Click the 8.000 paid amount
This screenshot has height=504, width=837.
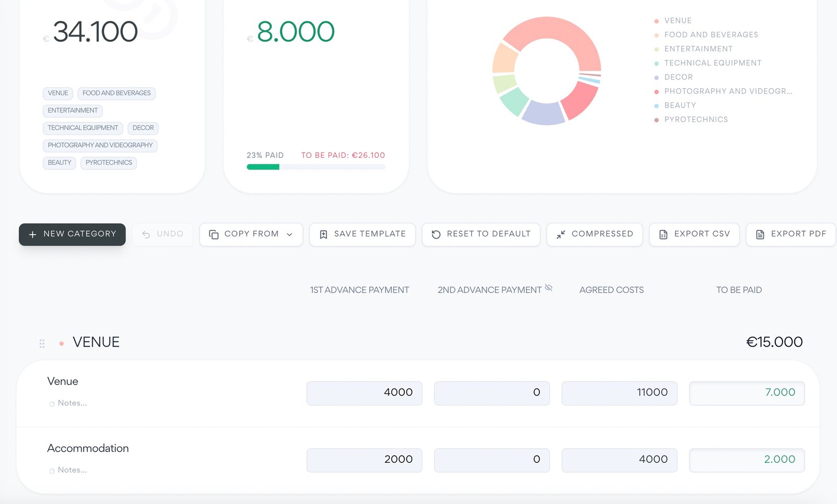tap(296, 32)
